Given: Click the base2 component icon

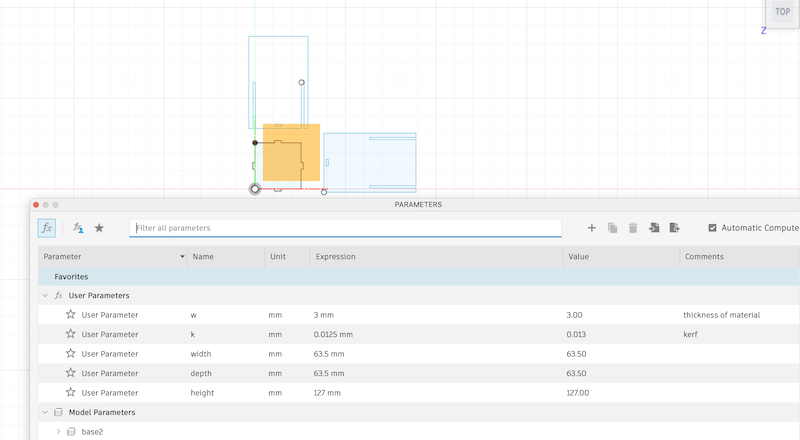Looking at the screenshot, I should [71, 431].
